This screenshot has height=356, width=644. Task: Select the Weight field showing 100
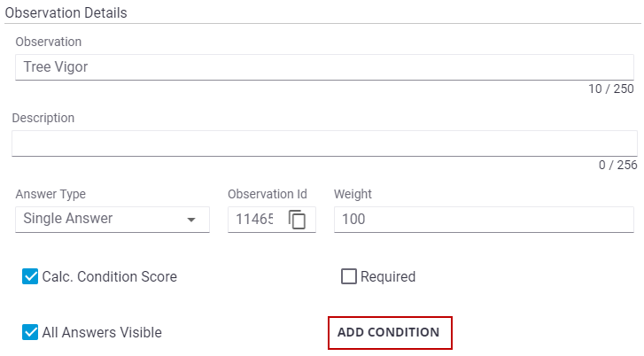tap(483, 219)
